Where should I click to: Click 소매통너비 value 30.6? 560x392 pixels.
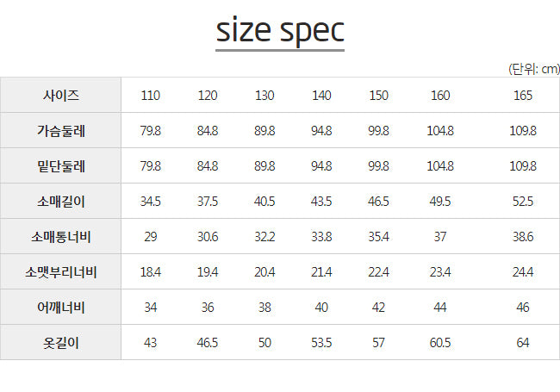coord(208,237)
